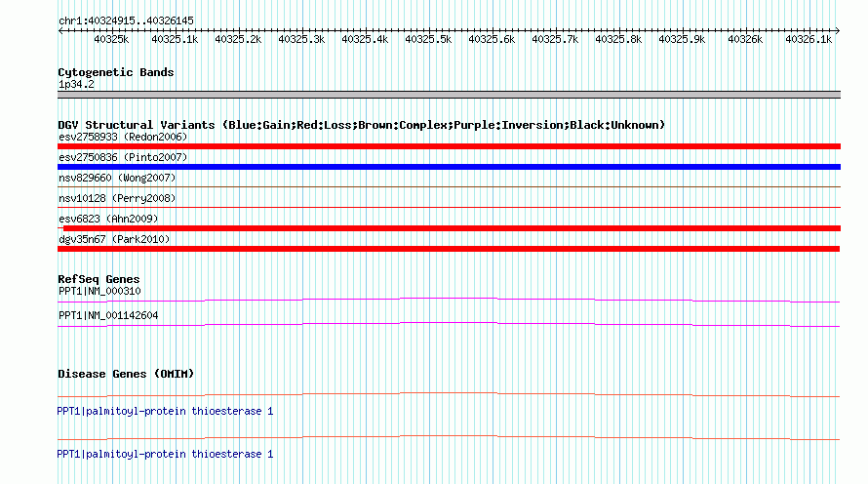Open variant esv6823 (Ahn2009) label
Viewport: 868px width, 484px height.
108,219
